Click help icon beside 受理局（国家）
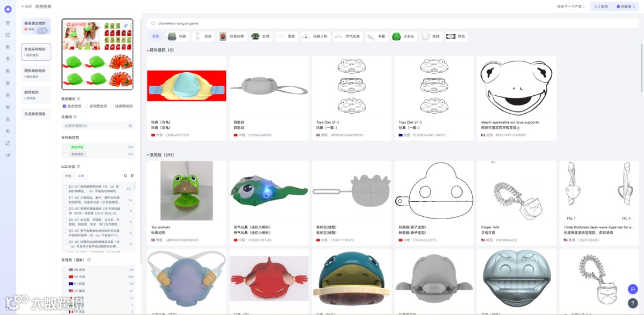Image resolution: width=644 pixels, height=315 pixels. [89, 260]
